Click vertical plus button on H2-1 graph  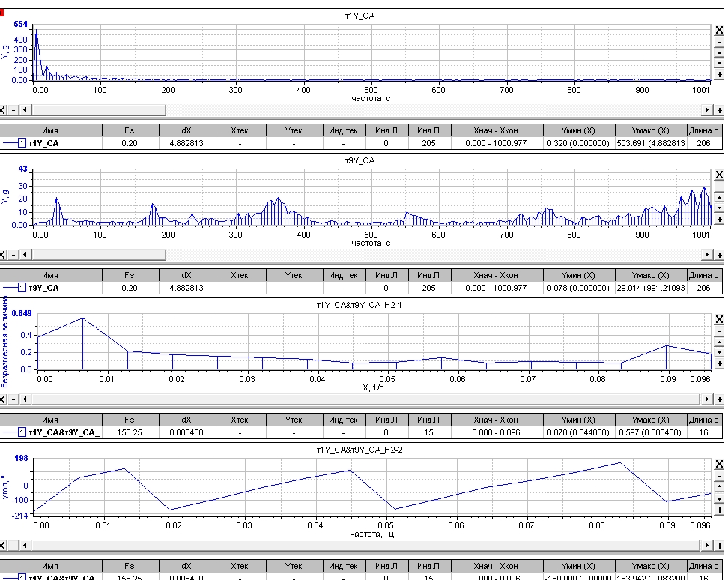(720, 364)
